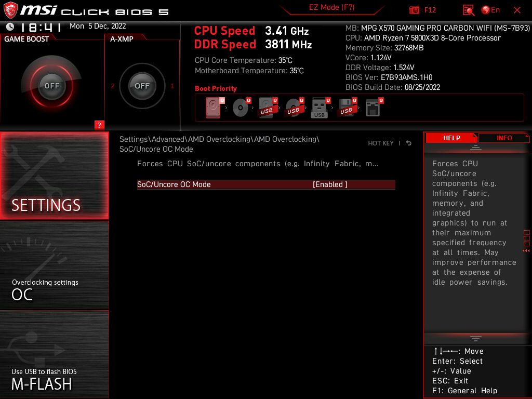Open the SETTINGS panel

pos(54,176)
